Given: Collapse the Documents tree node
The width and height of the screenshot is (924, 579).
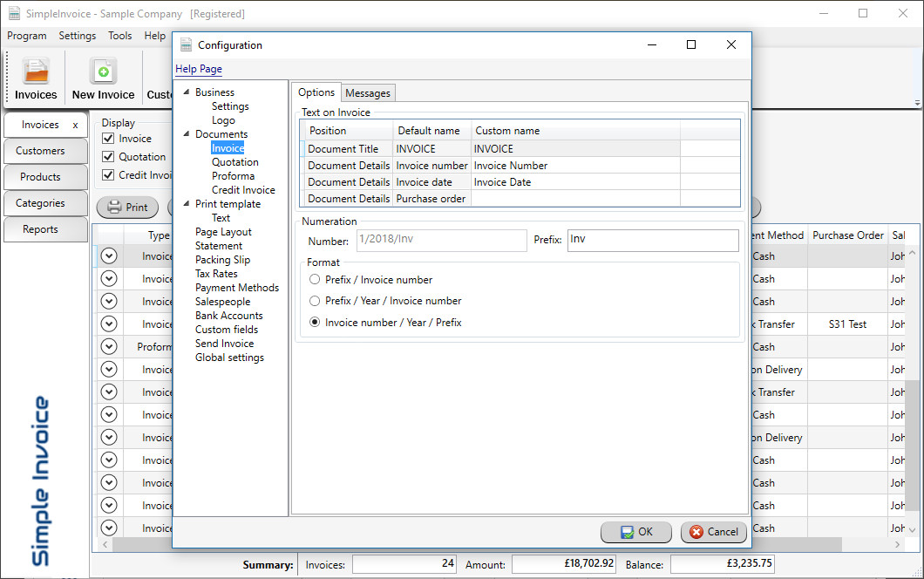Looking at the screenshot, I should coord(187,133).
